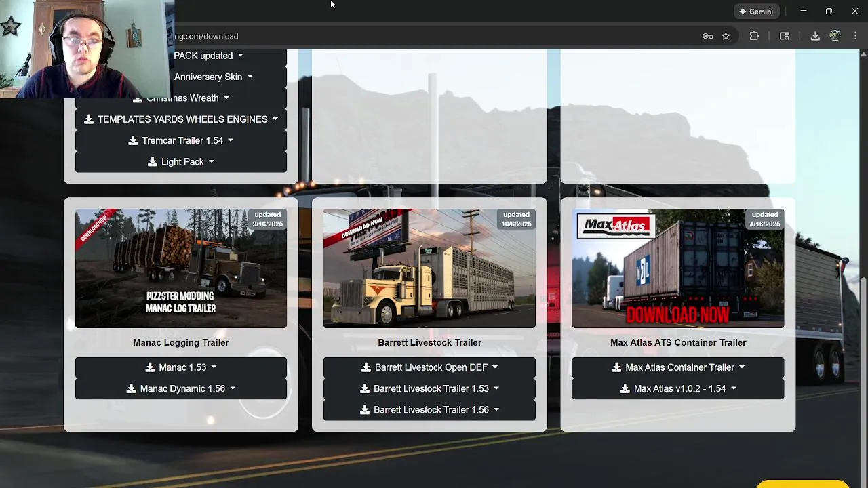Click the download icon beside Light Pack
Screen dimensions: 868x488
click(x=153, y=162)
